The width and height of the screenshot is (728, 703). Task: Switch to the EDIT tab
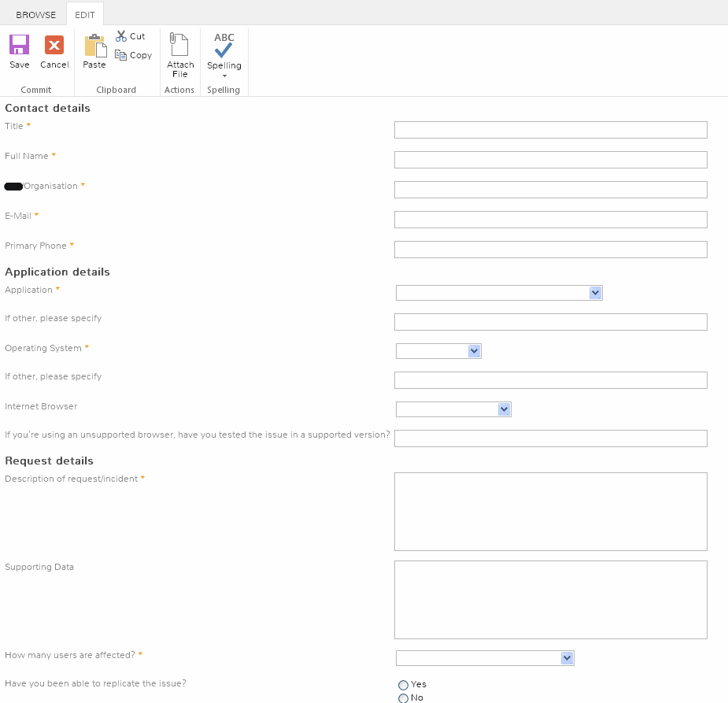tap(84, 14)
